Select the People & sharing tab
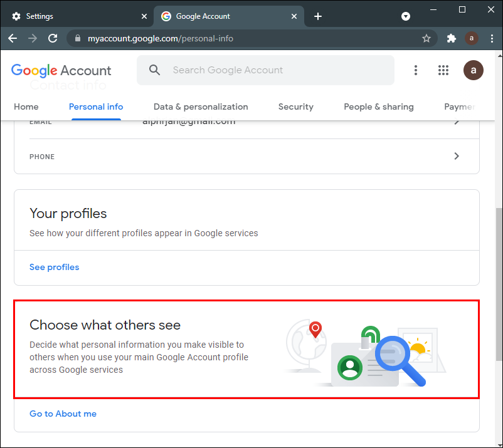 [x=379, y=107]
